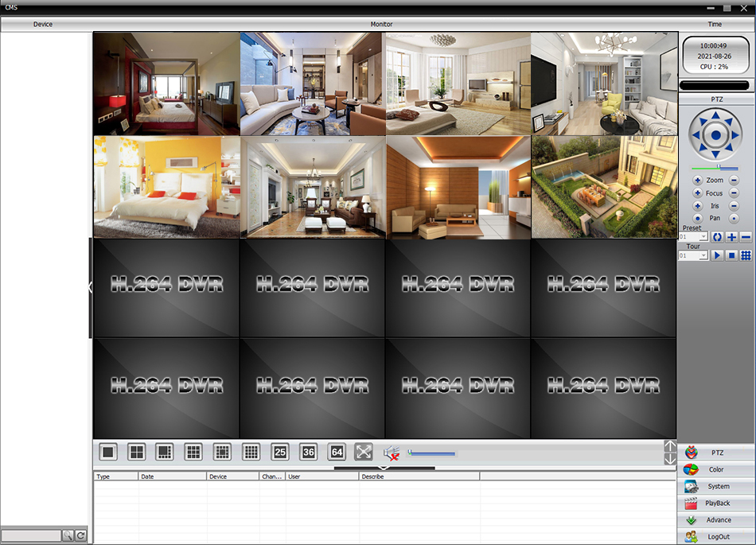The width and height of the screenshot is (756, 556).
Task: Select the rooftop garden camera feed
Action: coord(603,187)
